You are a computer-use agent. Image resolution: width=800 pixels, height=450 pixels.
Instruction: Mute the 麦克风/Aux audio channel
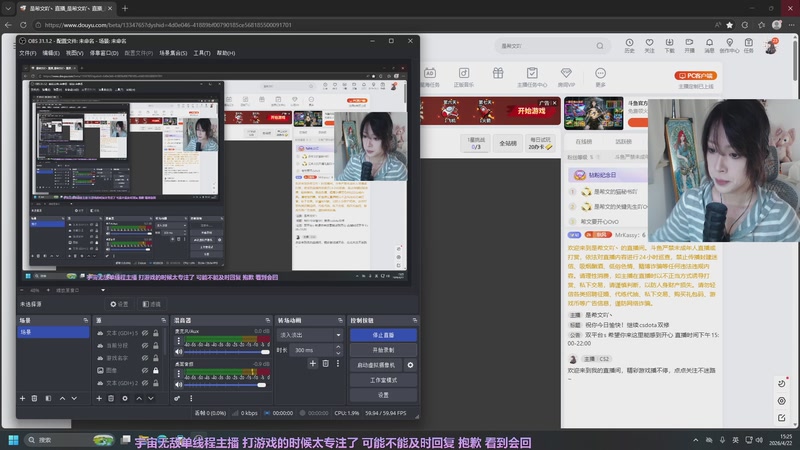pyautogui.click(x=179, y=352)
